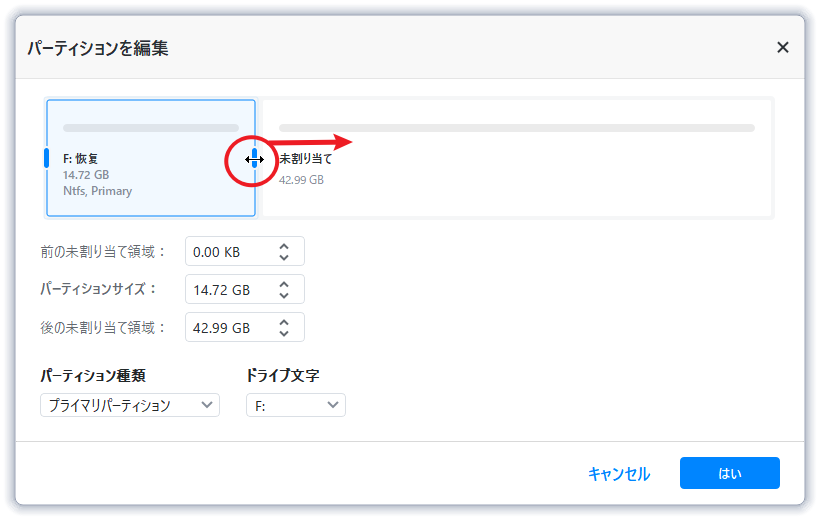Select the F: 恢复 partition label

point(80,158)
